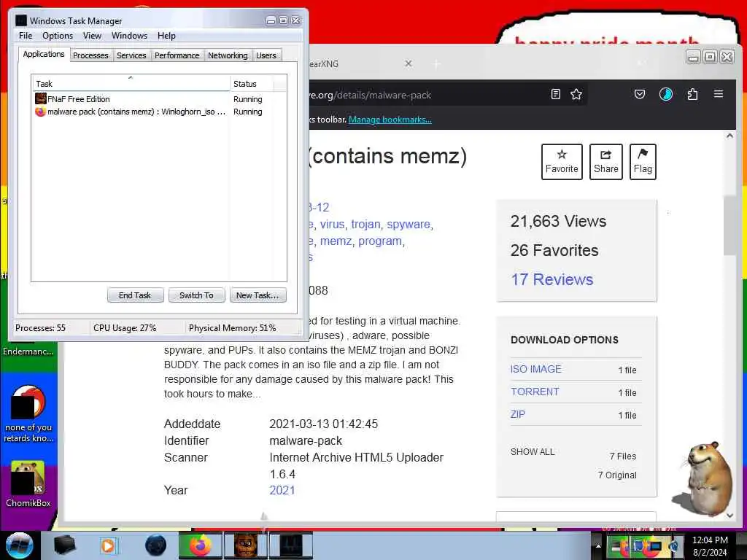Viewport: 747px width, 560px height.
Task: Click the New Task... button
Action: coord(258,295)
